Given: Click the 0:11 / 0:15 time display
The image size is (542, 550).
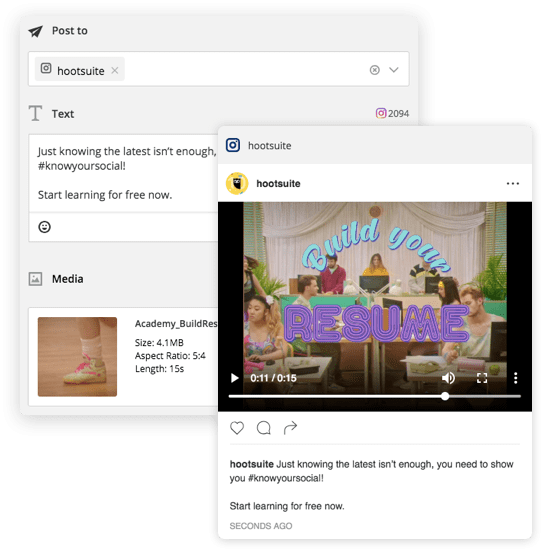Looking at the screenshot, I should pos(273,378).
